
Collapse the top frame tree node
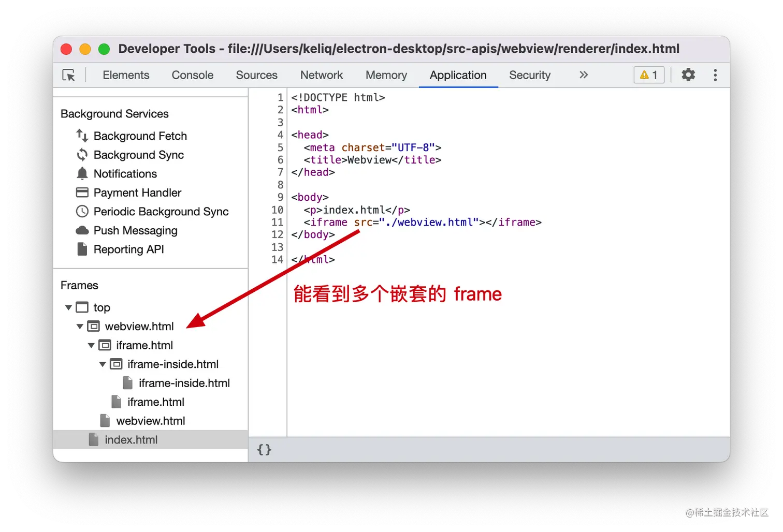coord(68,307)
